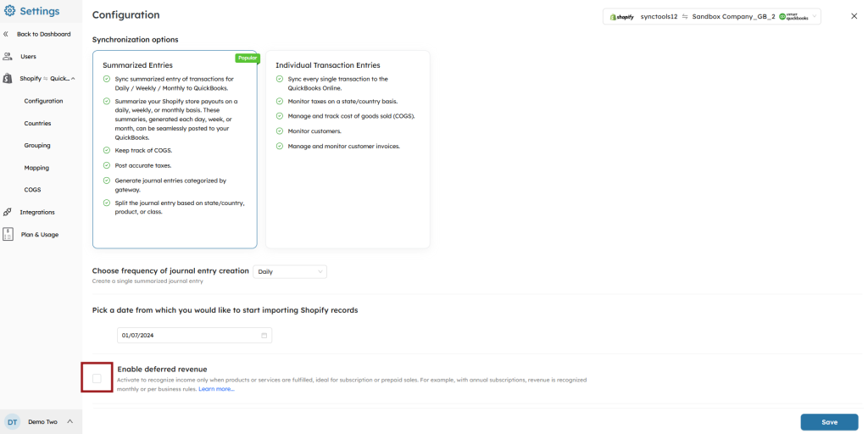Click the Plan & Usage icon
Screen dimensions: 868x434
coord(8,234)
